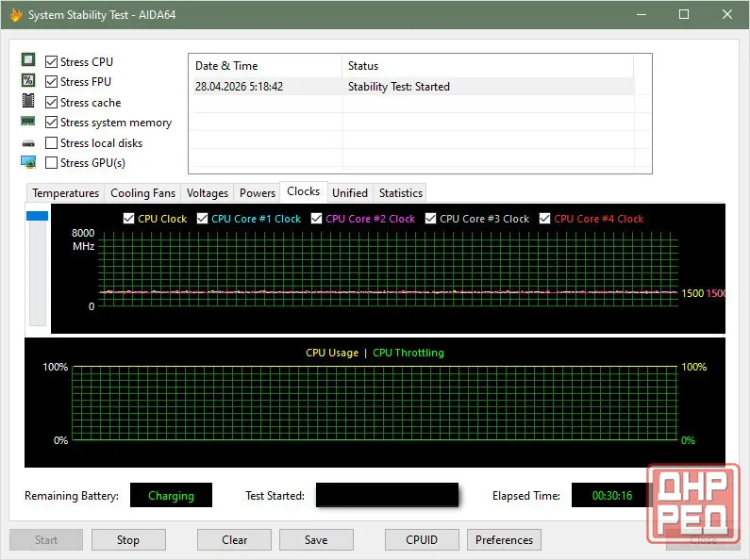Open the CPUID panel button
This screenshot has height=560, width=750.
pyautogui.click(x=422, y=540)
